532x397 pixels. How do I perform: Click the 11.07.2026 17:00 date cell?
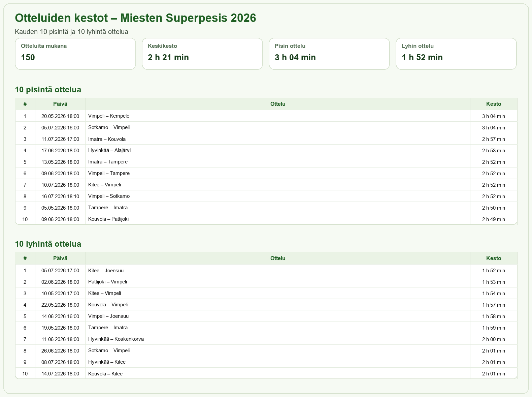click(x=60, y=139)
